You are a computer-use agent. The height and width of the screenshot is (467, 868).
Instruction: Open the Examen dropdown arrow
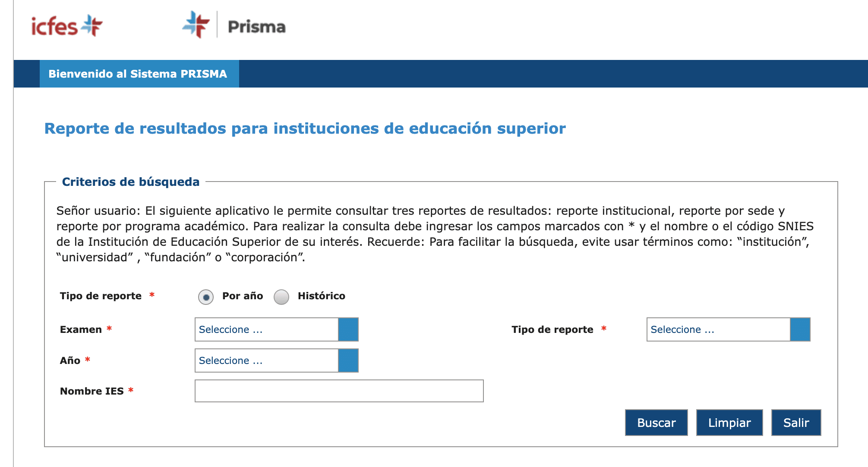click(348, 329)
